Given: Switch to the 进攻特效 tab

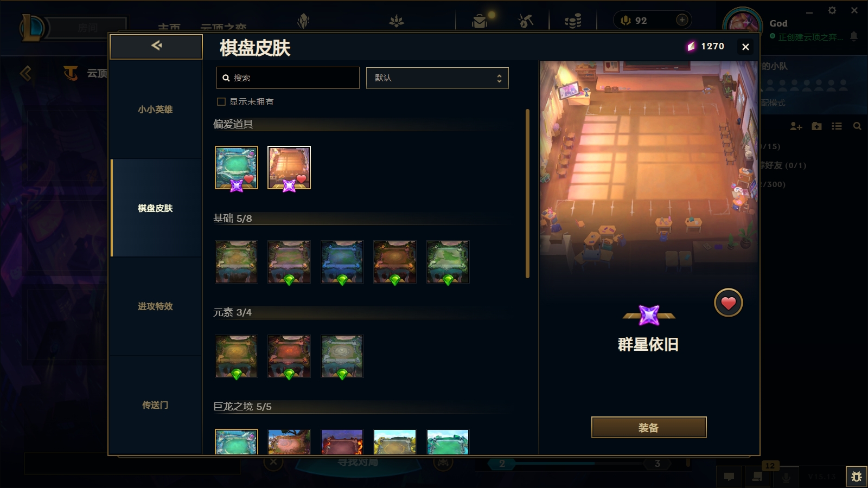Looking at the screenshot, I should point(156,306).
